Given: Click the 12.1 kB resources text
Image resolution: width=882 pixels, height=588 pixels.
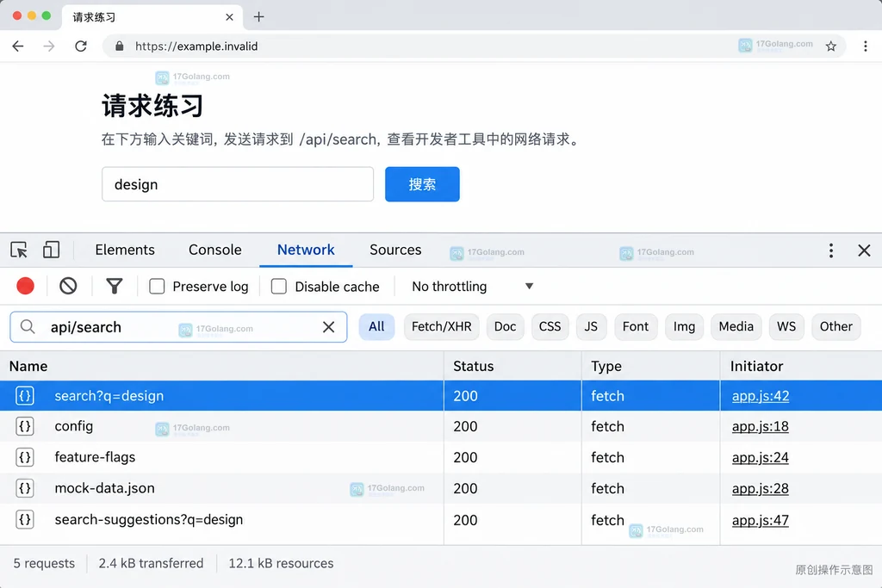Looking at the screenshot, I should [x=281, y=563].
